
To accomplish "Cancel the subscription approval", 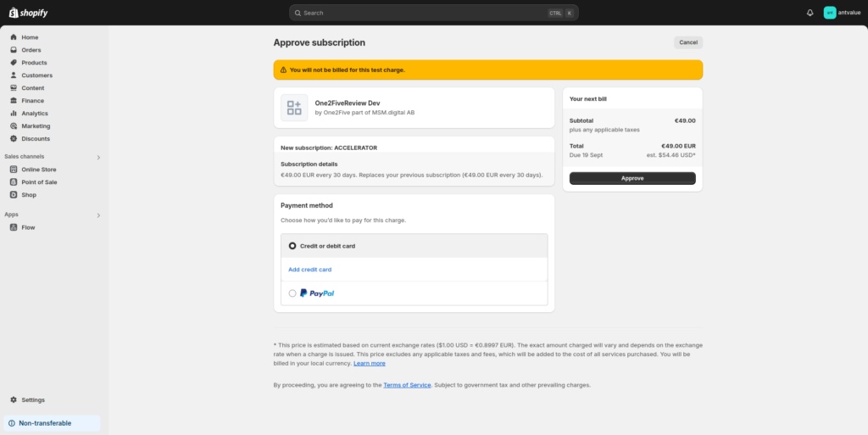I will click(688, 42).
